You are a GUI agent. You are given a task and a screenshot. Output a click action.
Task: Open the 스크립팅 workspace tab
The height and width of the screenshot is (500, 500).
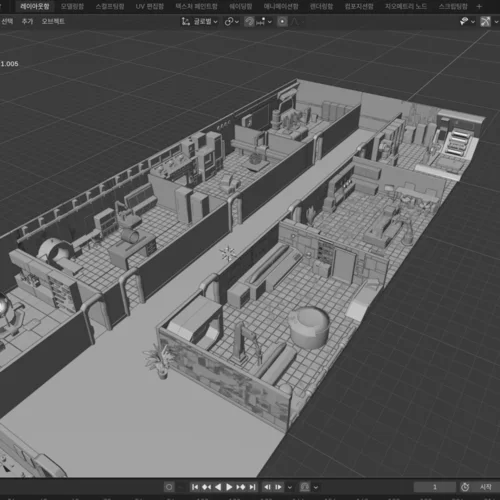click(453, 6)
